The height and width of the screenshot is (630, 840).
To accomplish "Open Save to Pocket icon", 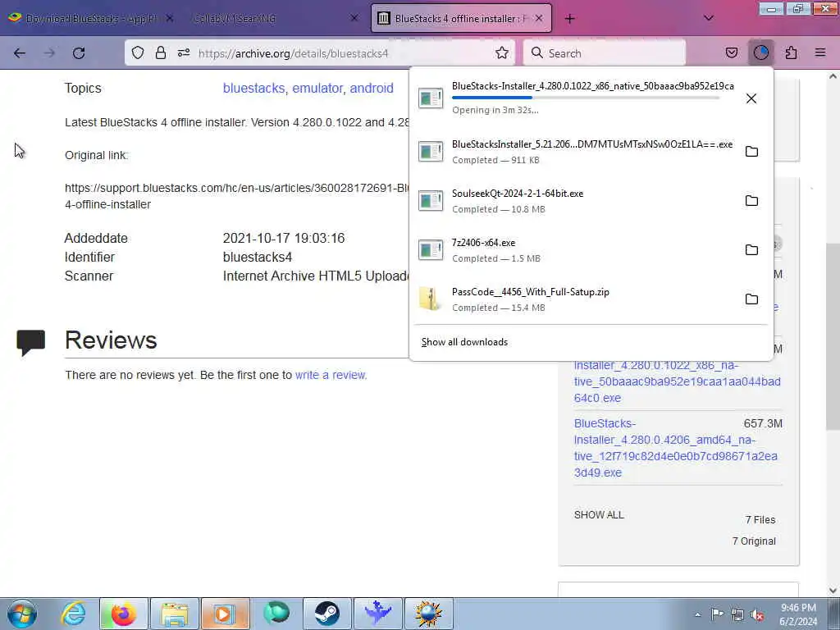I will tap(731, 52).
